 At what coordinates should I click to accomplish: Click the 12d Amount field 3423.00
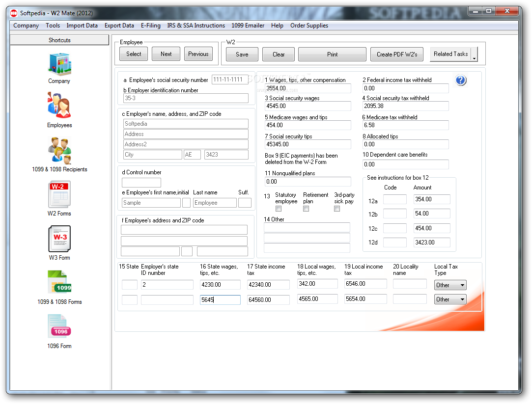point(432,242)
